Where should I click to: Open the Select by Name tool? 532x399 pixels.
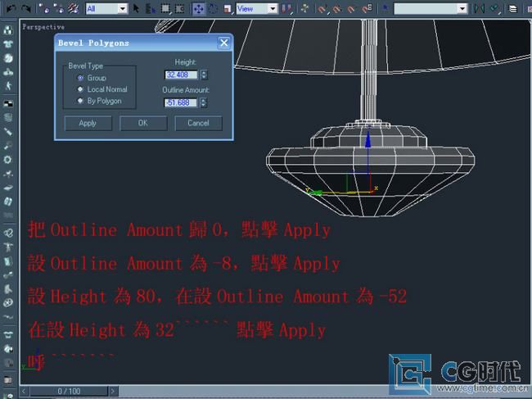pos(150,8)
